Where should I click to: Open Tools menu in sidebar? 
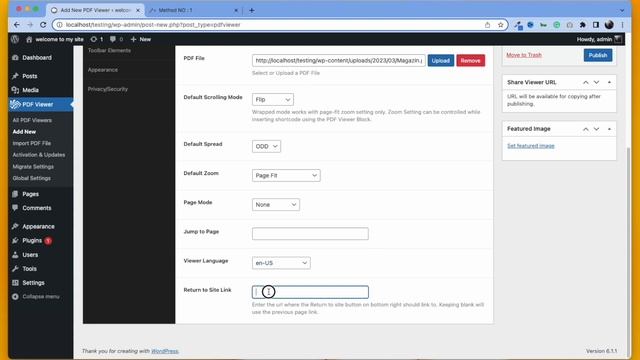pyautogui.click(x=29, y=269)
